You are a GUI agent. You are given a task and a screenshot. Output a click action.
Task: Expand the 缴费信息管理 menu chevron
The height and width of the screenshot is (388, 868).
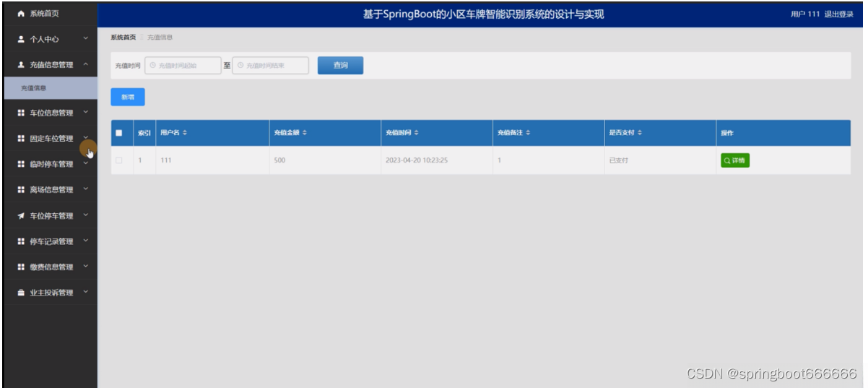click(86, 267)
